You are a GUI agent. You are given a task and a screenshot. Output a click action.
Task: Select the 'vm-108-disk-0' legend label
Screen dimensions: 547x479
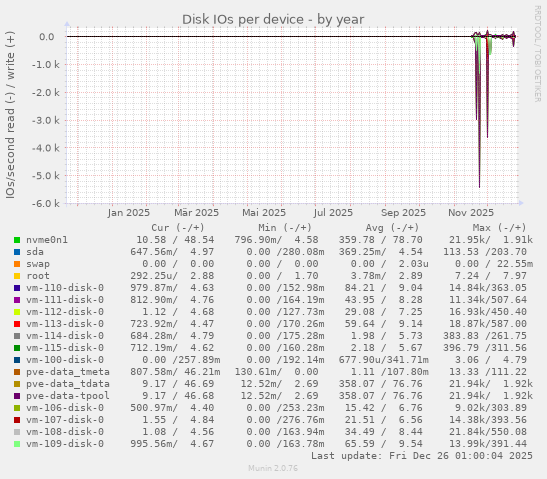click(x=65, y=432)
